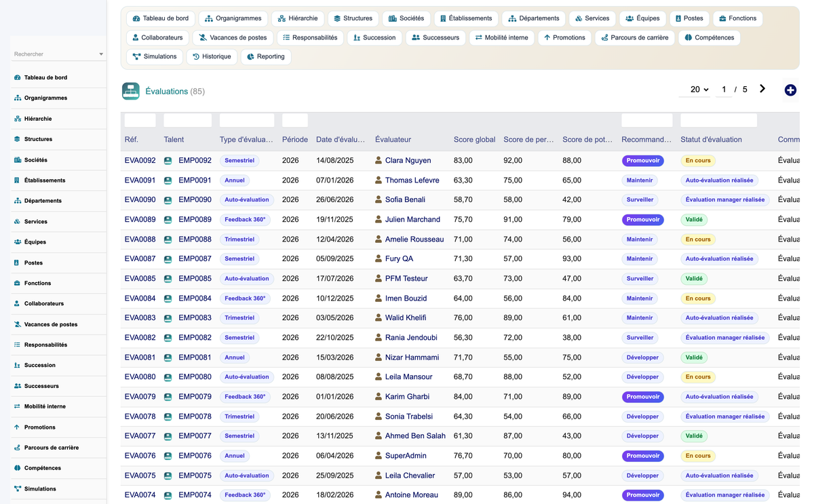Click the sidebar Mobilité interne icon

pos(17,406)
